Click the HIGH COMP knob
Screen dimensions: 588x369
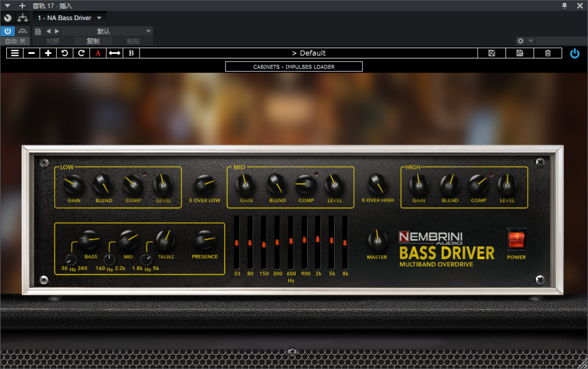478,184
